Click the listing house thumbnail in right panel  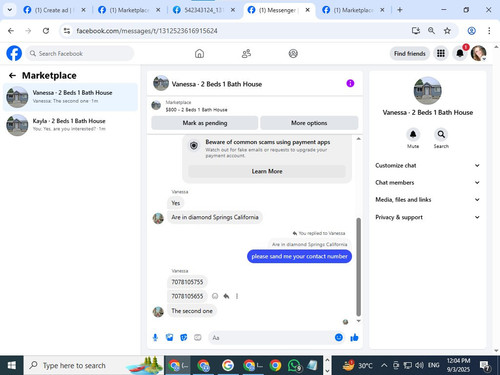[x=428, y=91]
